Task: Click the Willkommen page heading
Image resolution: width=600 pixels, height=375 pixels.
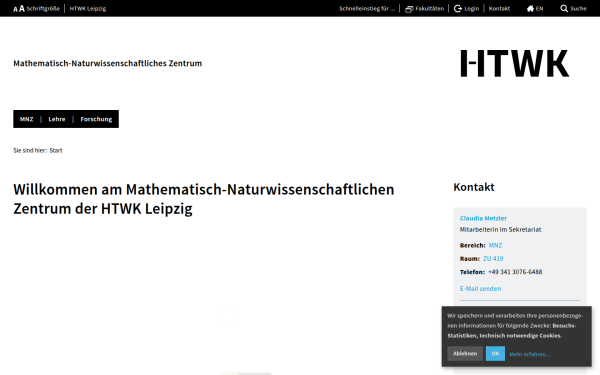Action: 204,199
